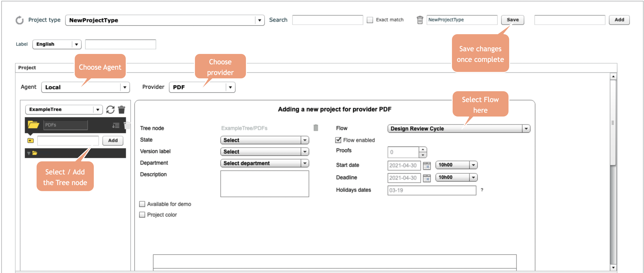Open the Version label Select dropdown
Image resolution: width=644 pixels, height=273 pixels.
pyautogui.click(x=265, y=152)
